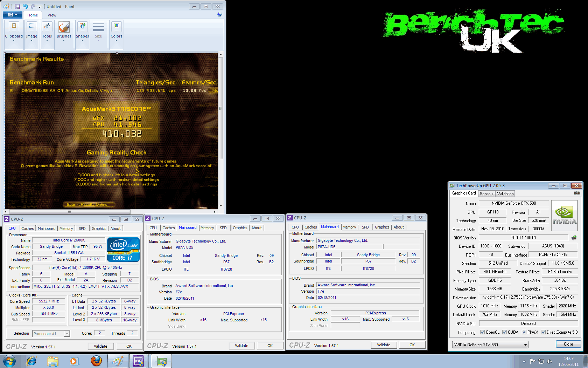588x368 pixels.
Task: Expand the Shapes dropdown arrow
Action: [x=82, y=41]
